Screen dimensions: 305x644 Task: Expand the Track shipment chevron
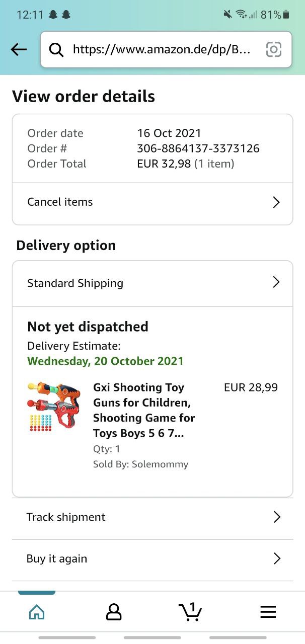276,517
